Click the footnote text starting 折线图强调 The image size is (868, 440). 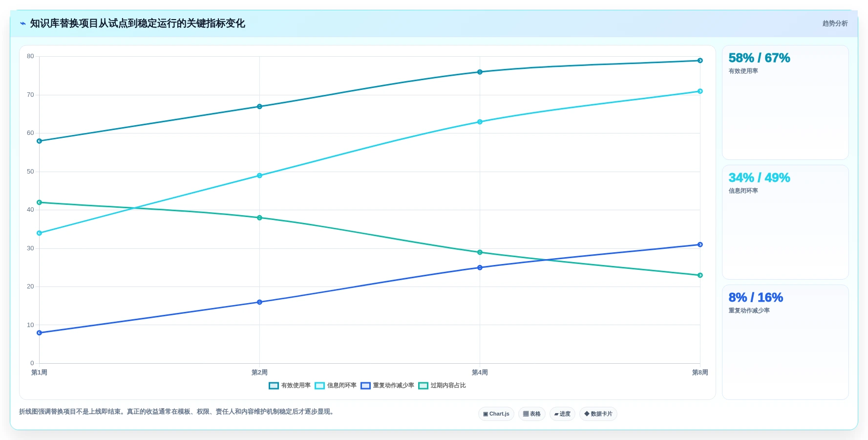(178, 412)
